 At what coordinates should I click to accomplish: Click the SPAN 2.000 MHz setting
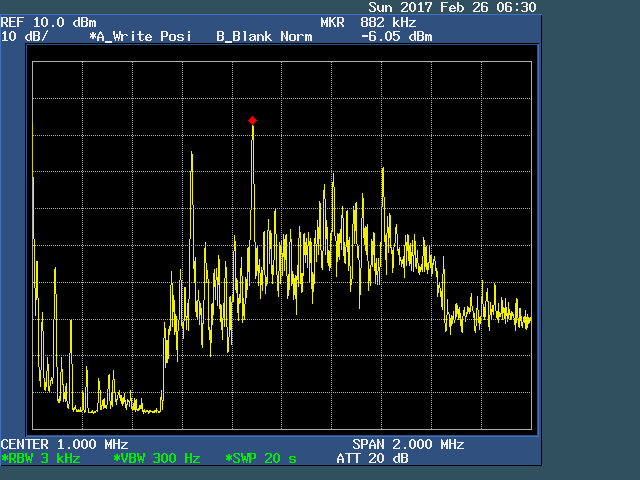(407, 444)
